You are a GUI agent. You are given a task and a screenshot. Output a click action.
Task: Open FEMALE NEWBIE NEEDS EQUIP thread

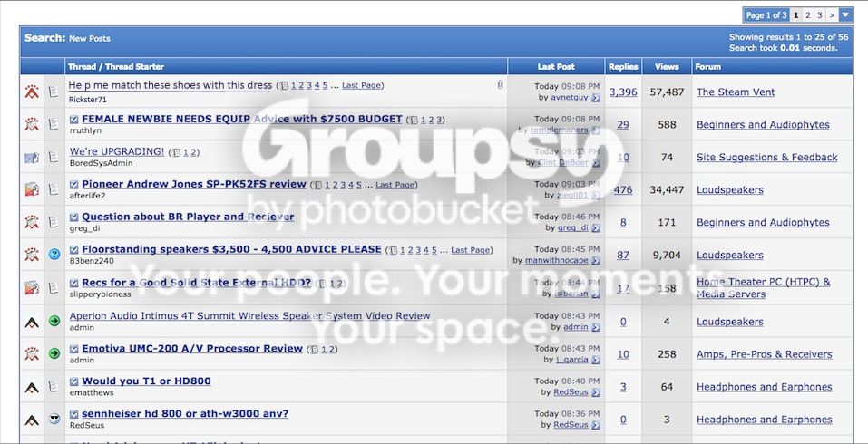(242, 119)
